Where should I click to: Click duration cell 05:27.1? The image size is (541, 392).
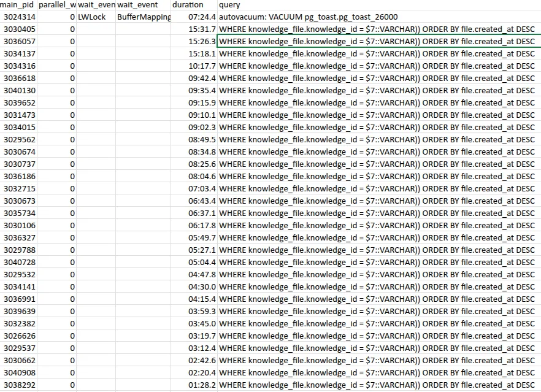[x=194, y=250]
